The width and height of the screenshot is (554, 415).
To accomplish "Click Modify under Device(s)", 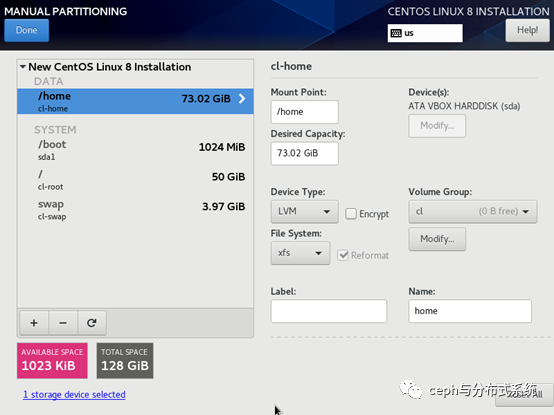I will [437, 126].
